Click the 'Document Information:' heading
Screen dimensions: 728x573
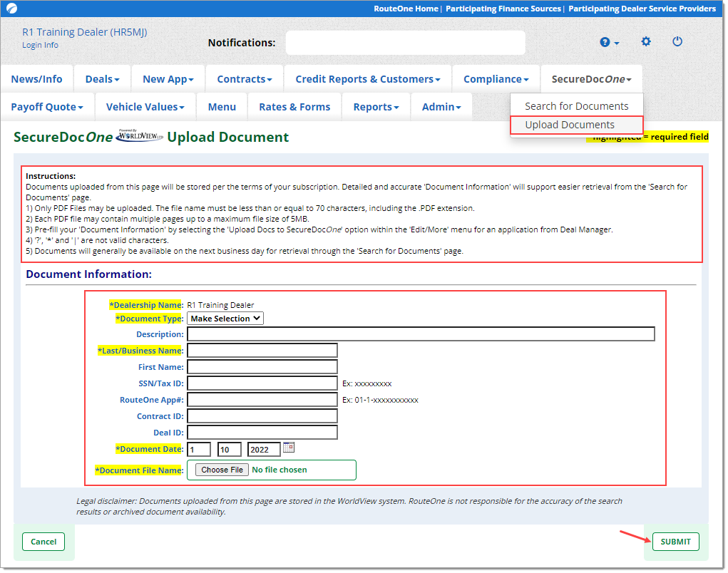pos(88,274)
